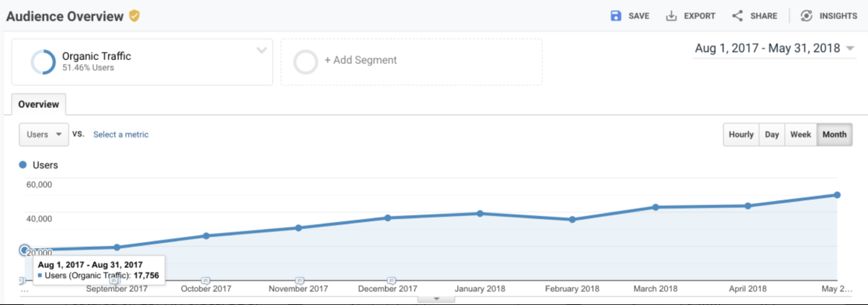Expand the Organic Traffic segment chevron
This screenshot has width=868, height=305.
262,50
